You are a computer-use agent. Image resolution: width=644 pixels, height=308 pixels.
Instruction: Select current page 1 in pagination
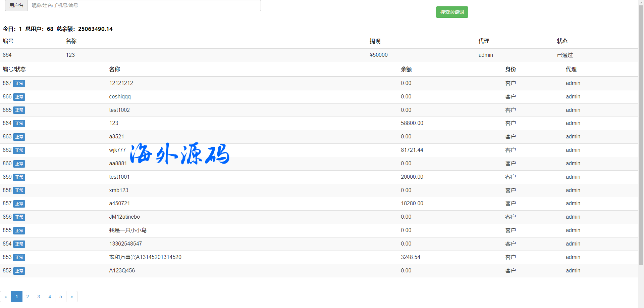tap(17, 297)
